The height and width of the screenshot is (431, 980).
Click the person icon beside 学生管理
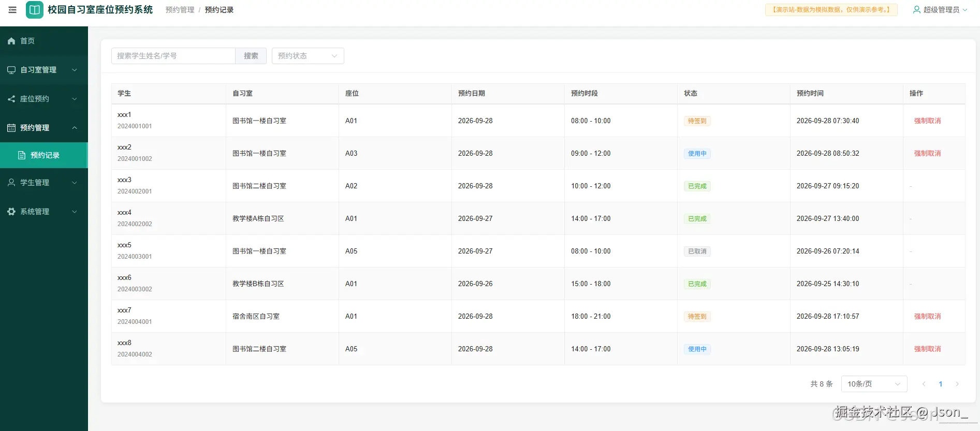[x=11, y=183]
